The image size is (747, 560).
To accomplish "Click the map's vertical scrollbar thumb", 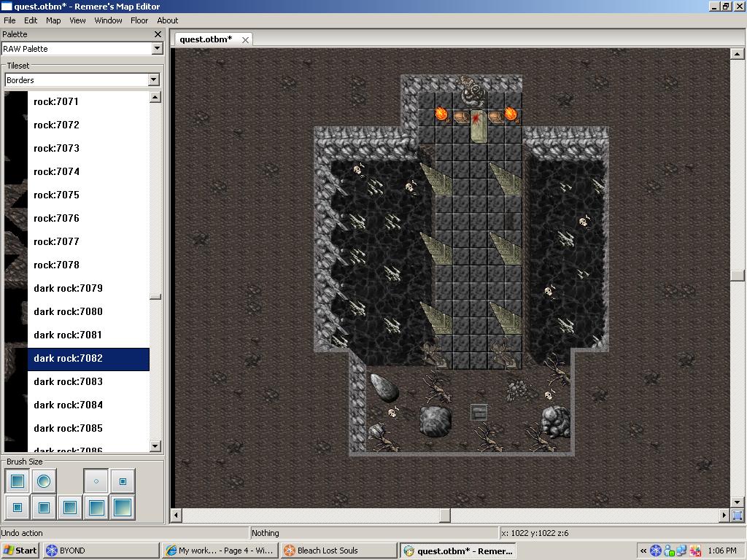I will 737,275.
